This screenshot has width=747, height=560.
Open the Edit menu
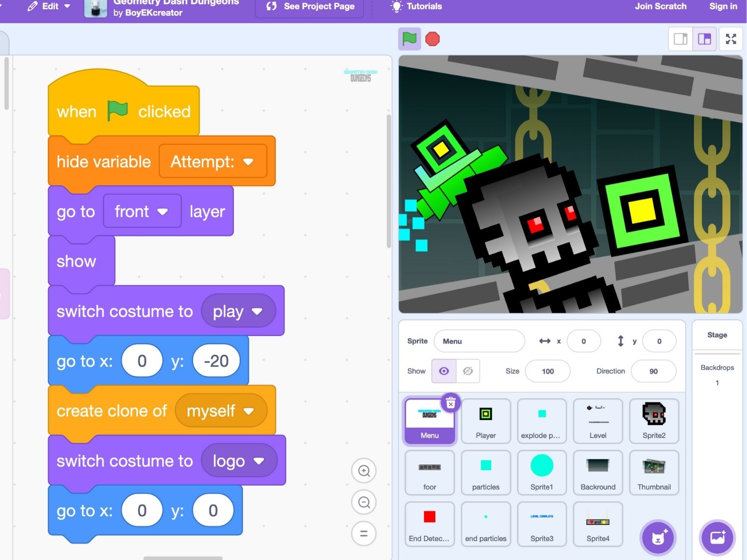tap(50, 6)
